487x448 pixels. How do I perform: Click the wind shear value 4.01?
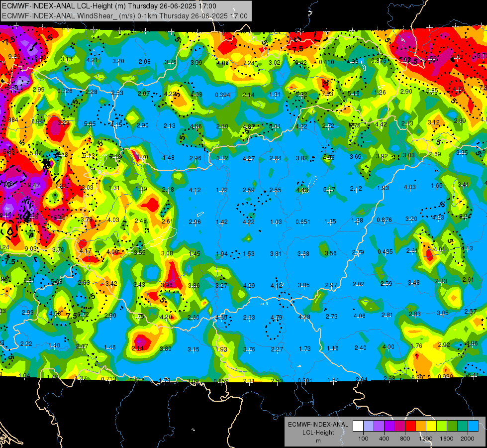coord(439,249)
